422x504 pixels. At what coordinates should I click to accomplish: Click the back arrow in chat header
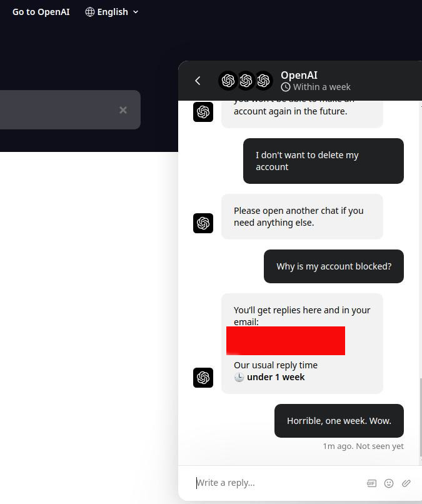tap(198, 81)
